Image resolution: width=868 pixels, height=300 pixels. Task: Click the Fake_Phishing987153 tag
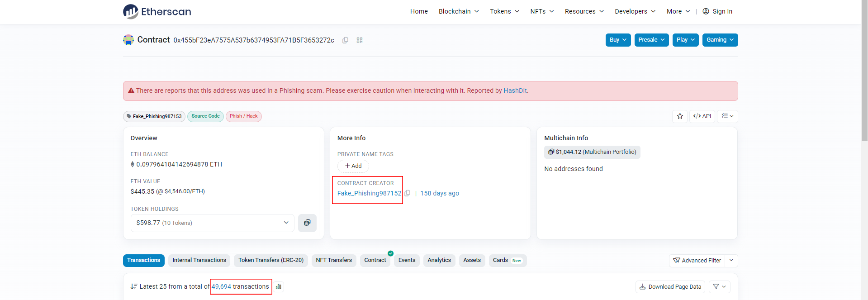(x=154, y=116)
